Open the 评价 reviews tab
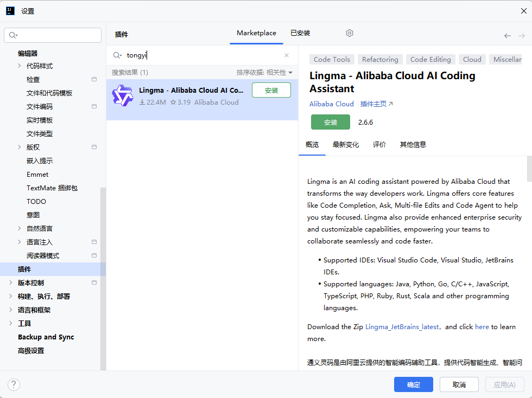Image resolution: width=532 pixels, height=398 pixels. [x=379, y=145]
